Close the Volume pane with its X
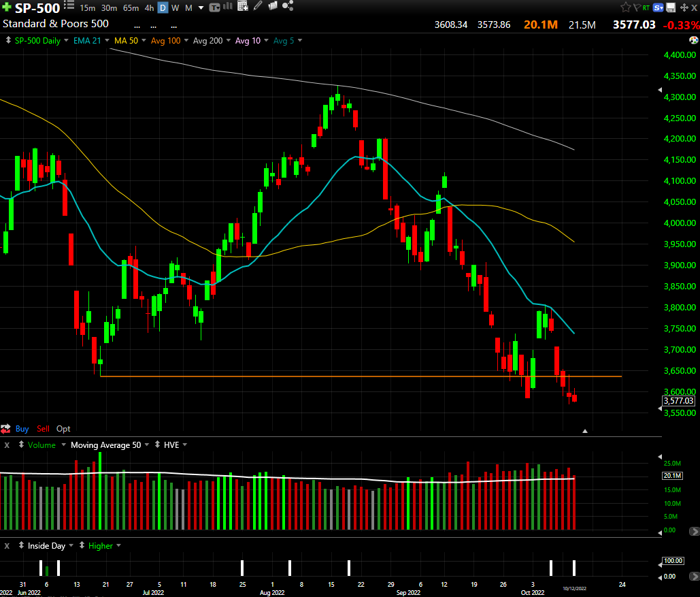Viewport: 700px width, 597px height. coord(7,445)
